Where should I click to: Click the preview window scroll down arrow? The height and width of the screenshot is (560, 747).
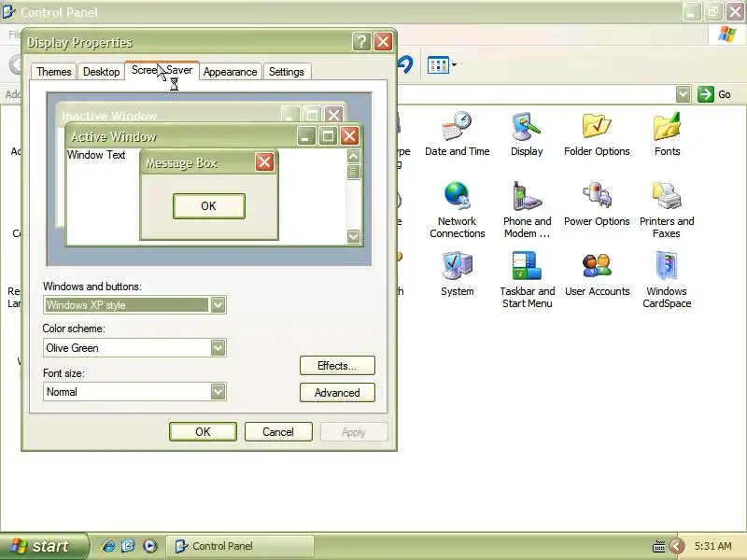point(354,236)
